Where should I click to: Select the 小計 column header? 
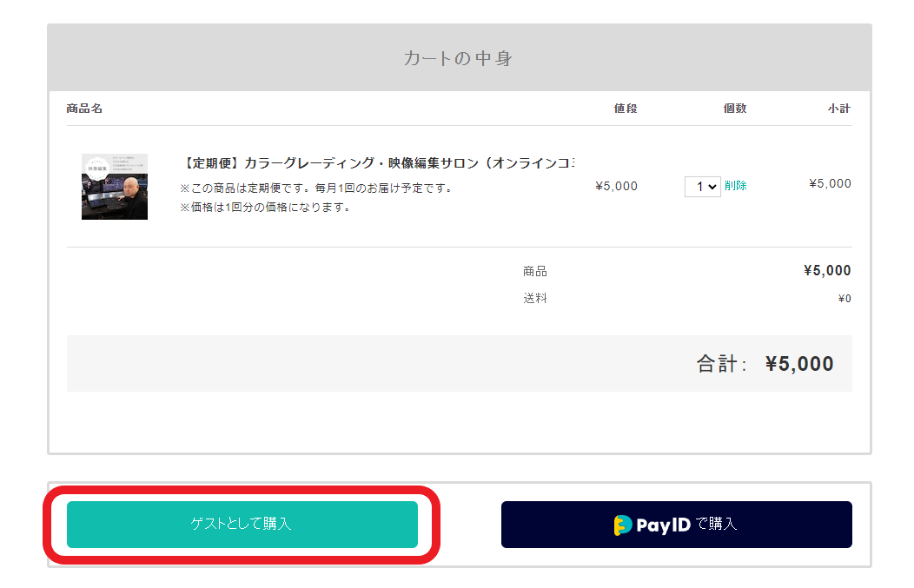[839, 109]
